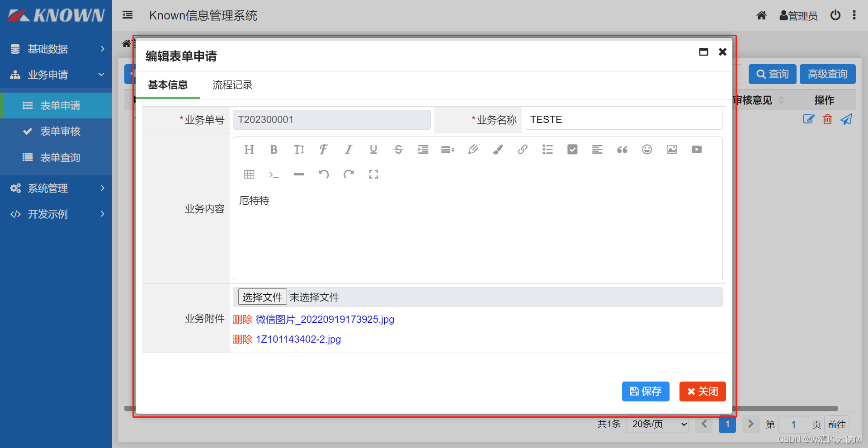Click the heading H icon in editor
The width and height of the screenshot is (868, 448).
(x=249, y=150)
